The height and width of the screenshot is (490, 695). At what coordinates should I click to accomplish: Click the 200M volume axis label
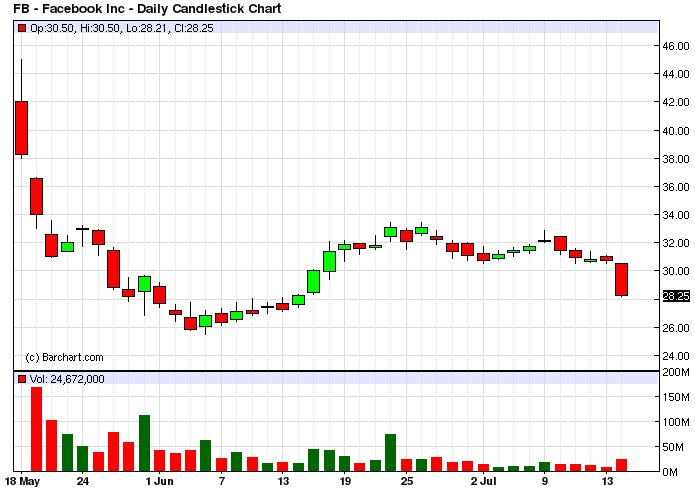tap(676, 372)
